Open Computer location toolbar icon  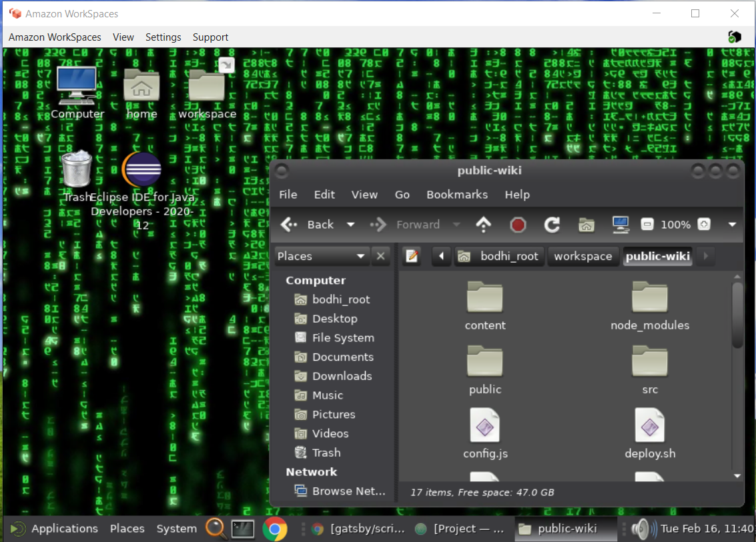(x=621, y=225)
